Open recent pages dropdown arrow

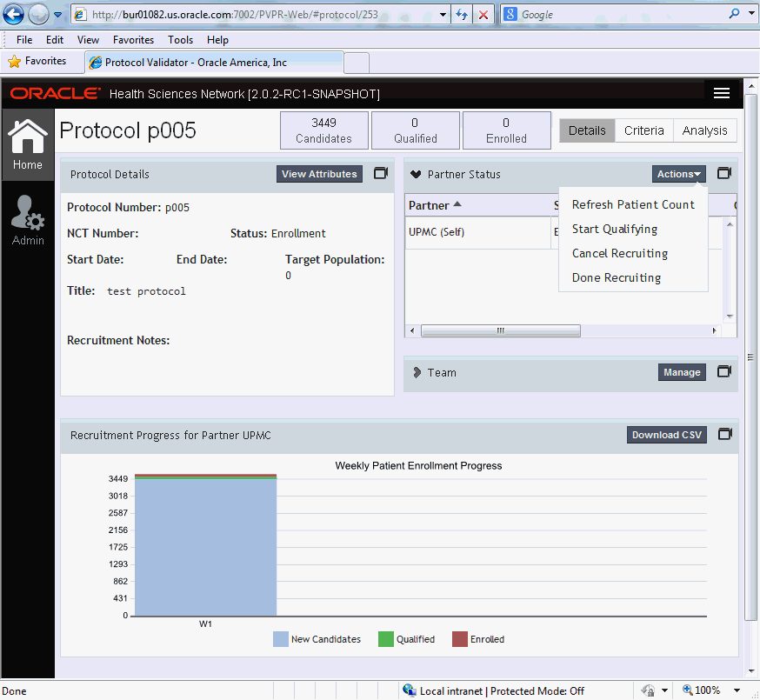[x=57, y=15]
